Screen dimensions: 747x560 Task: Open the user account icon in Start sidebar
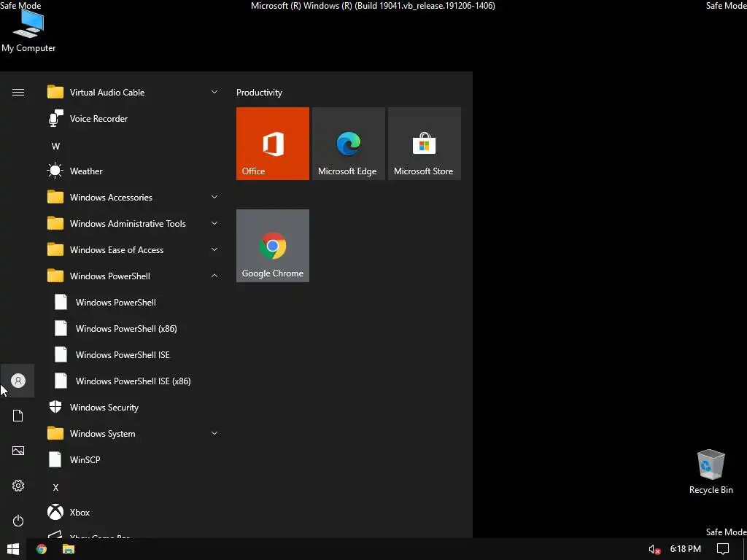(x=18, y=381)
